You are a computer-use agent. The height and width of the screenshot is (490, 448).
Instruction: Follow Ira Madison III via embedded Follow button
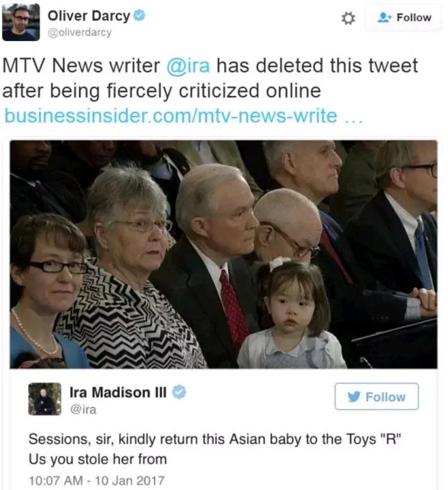377,396
